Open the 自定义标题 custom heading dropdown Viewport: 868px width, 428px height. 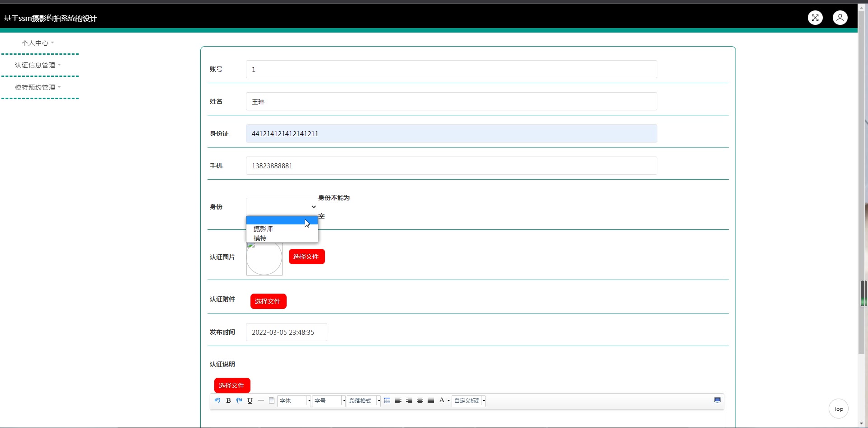[469, 401]
